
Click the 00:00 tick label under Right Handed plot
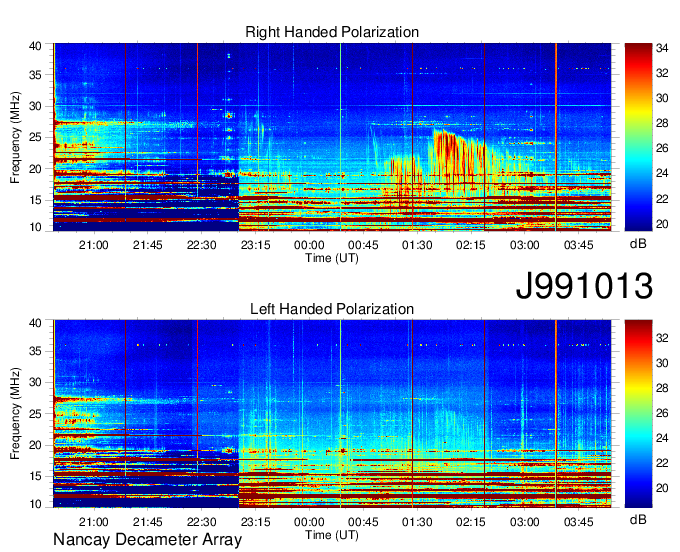tap(309, 245)
